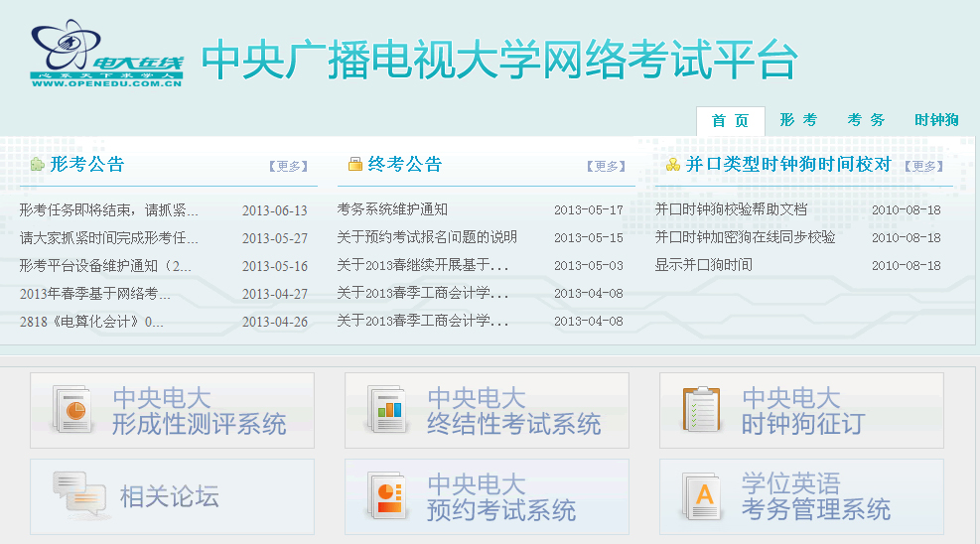Switch to the 首页 tab

pyautogui.click(x=730, y=121)
